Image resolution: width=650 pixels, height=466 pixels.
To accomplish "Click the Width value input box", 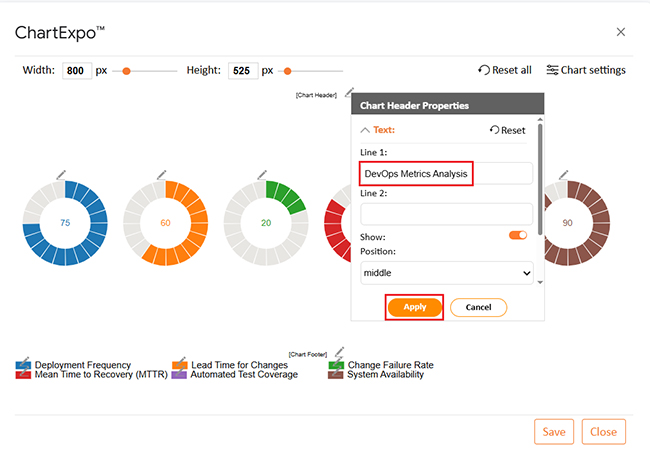I will pos(77,71).
